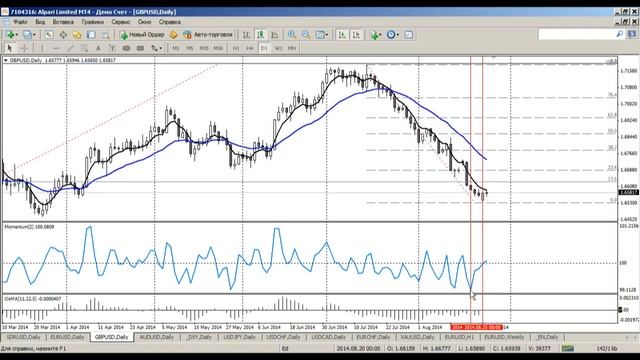
Task: Select the ellipse drawing tool
Action: click(x=127, y=48)
